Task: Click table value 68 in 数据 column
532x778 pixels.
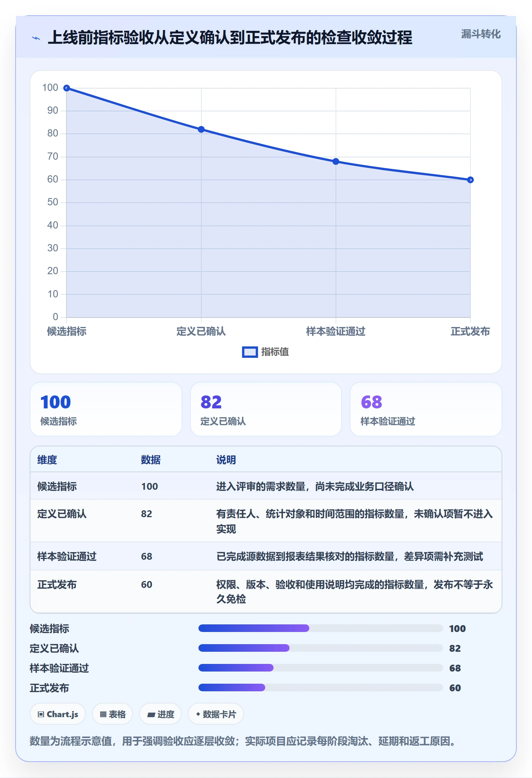Action: point(147,556)
